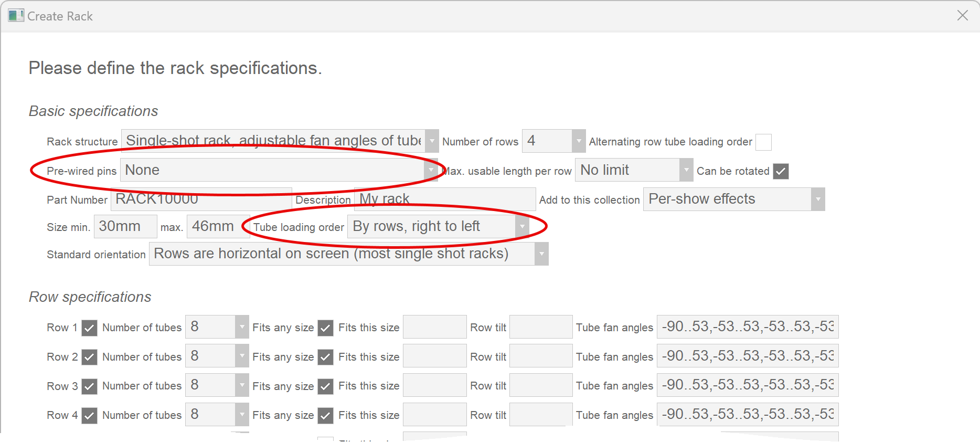Toggle the Row 1 enable checkbox

(x=90, y=328)
